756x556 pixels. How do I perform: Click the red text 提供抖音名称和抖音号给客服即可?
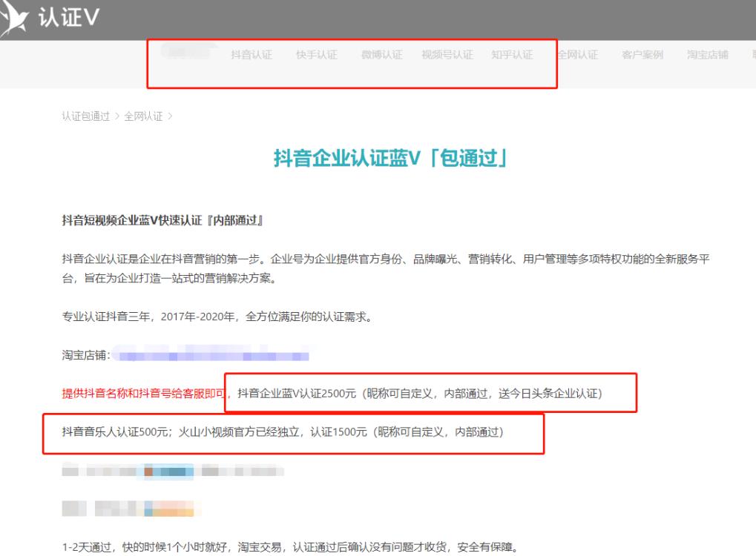coord(144,393)
